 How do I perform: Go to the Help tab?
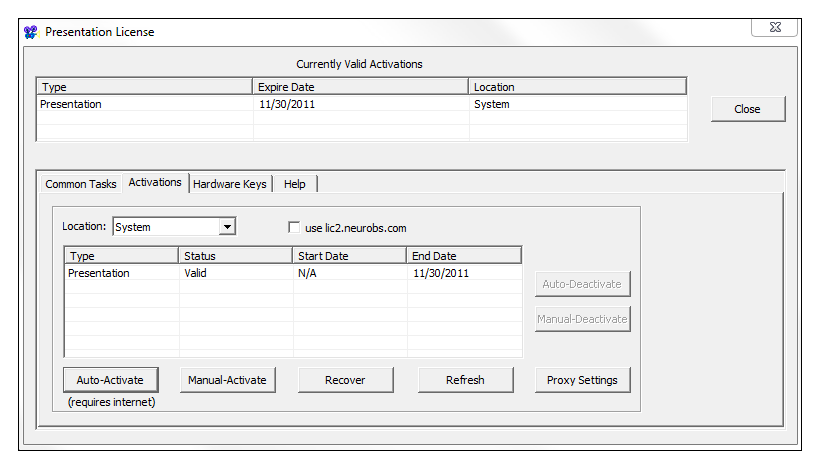[294, 184]
